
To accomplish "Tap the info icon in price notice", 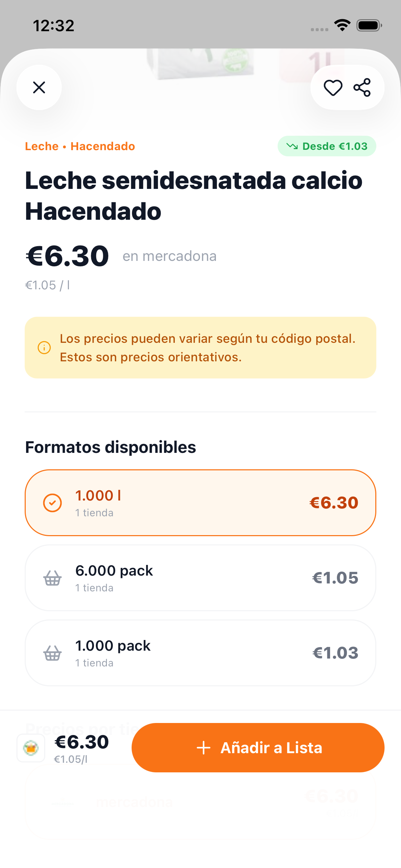I will 44,348.
